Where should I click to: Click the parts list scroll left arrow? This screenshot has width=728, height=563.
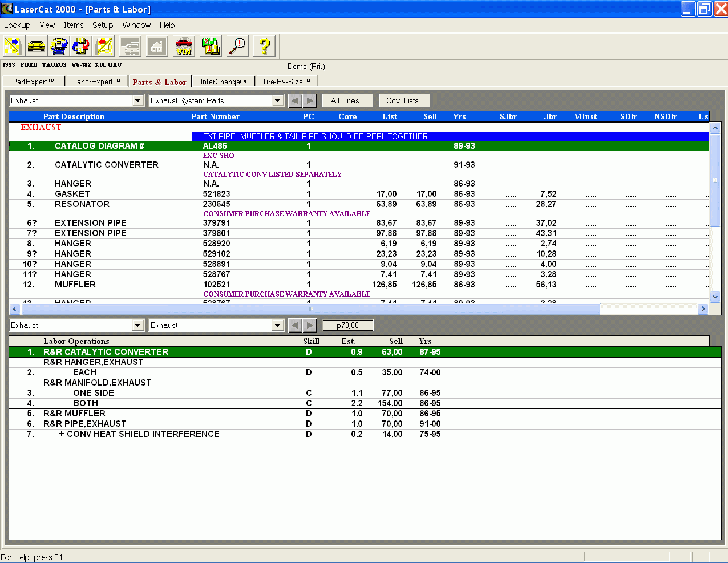coord(15,309)
